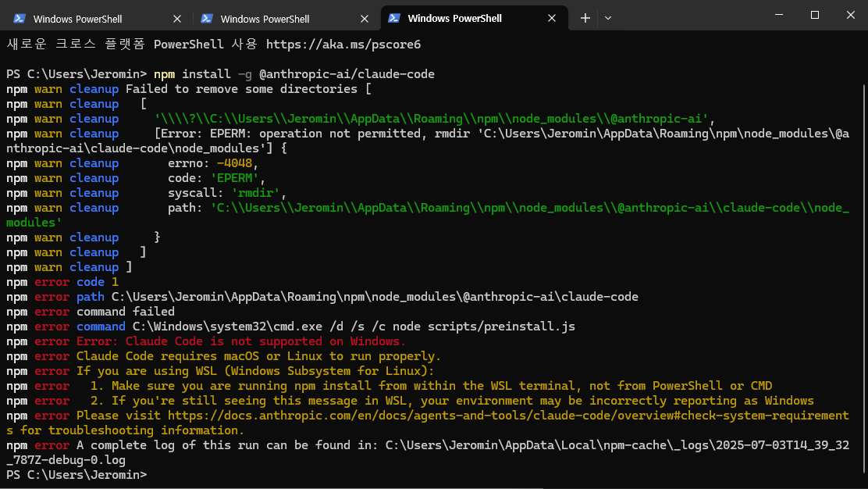Click the last PS C:\Users\Jeromin> prompt
Viewport: 868px width, 489px height.
(76, 475)
